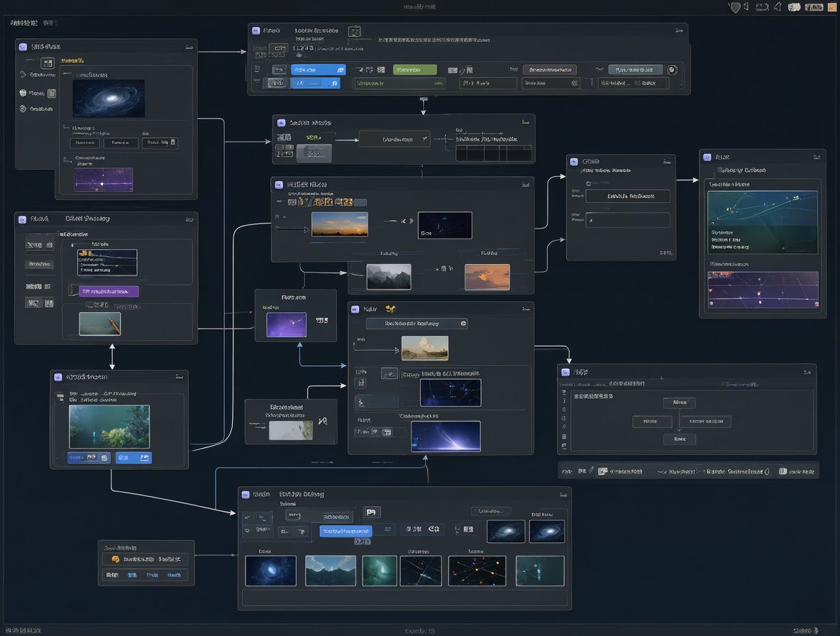
Task: Click the wrench icon beside the pale map thumbnail
Action: pos(323,422)
